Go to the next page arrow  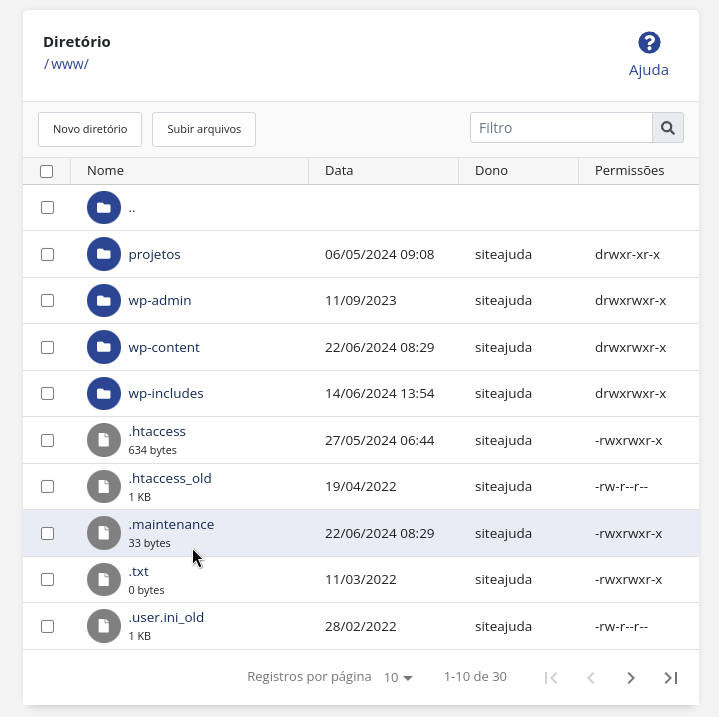click(x=631, y=678)
